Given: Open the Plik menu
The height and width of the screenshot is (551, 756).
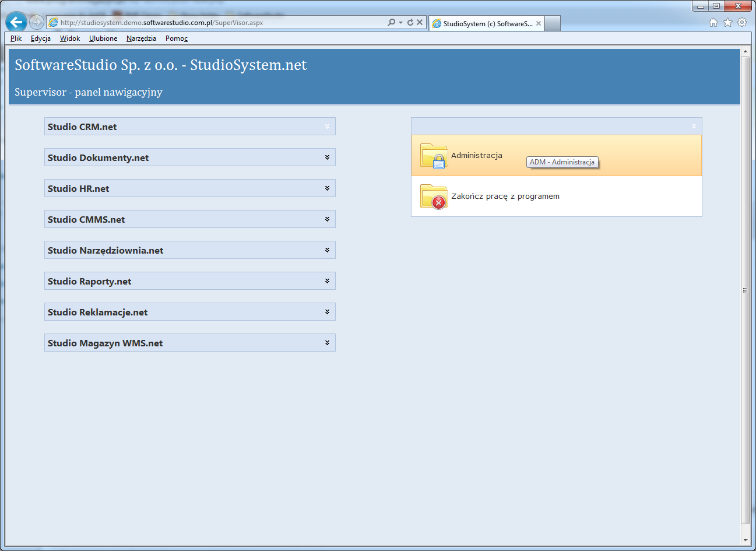Looking at the screenshot, I should pyautogui.click(x=16, y=38).
